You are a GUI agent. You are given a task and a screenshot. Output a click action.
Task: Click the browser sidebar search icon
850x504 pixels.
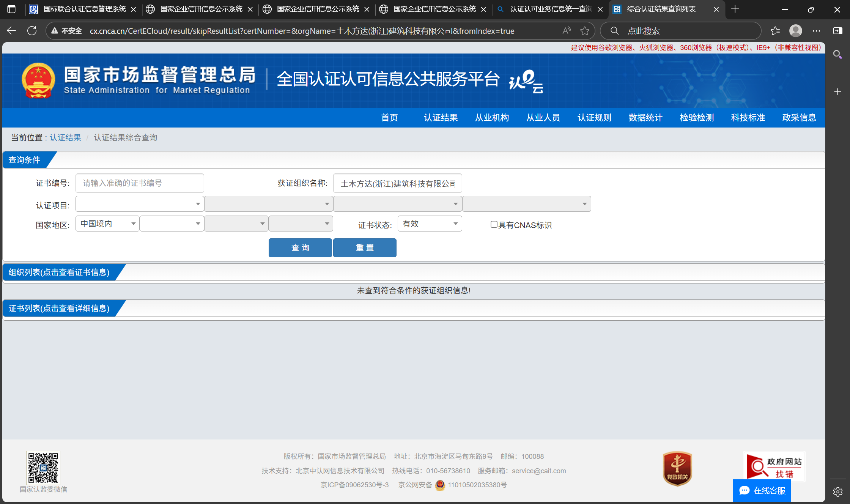[837, 55]
